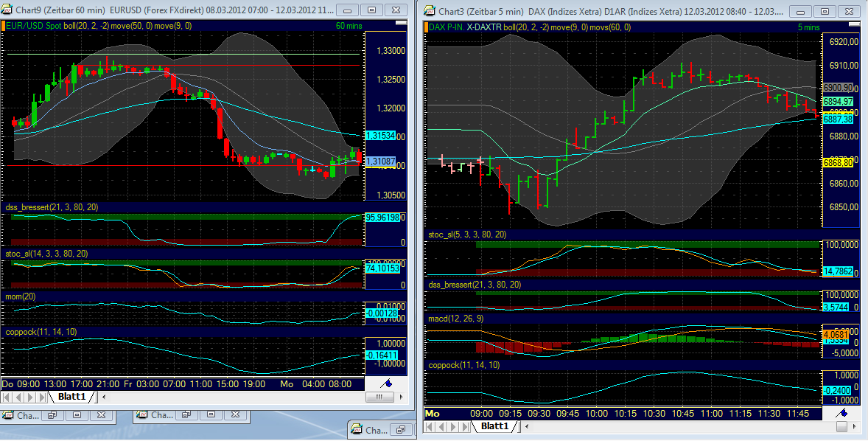Click the blue arrow marker icon below the EUR/USD price scale

click(x=389, y=382)
